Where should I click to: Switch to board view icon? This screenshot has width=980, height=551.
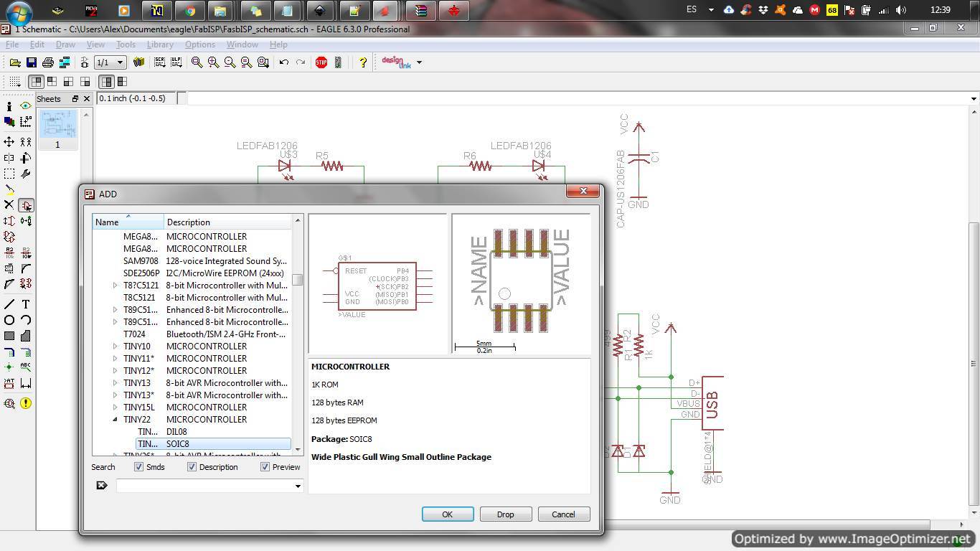click(x=84, y=62)
